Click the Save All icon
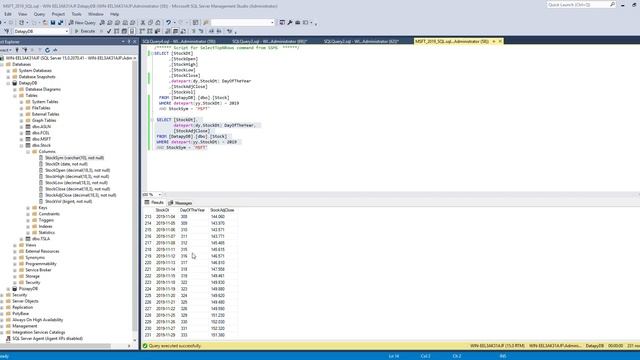Image resolution: width=640 pixels, height=360 pixels. (60, 23)
